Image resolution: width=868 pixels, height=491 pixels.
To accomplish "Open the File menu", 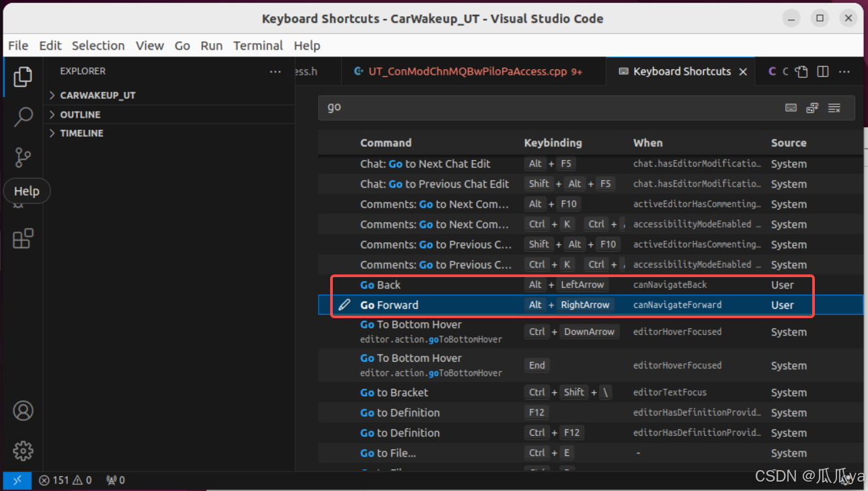I will pos(18,46).
